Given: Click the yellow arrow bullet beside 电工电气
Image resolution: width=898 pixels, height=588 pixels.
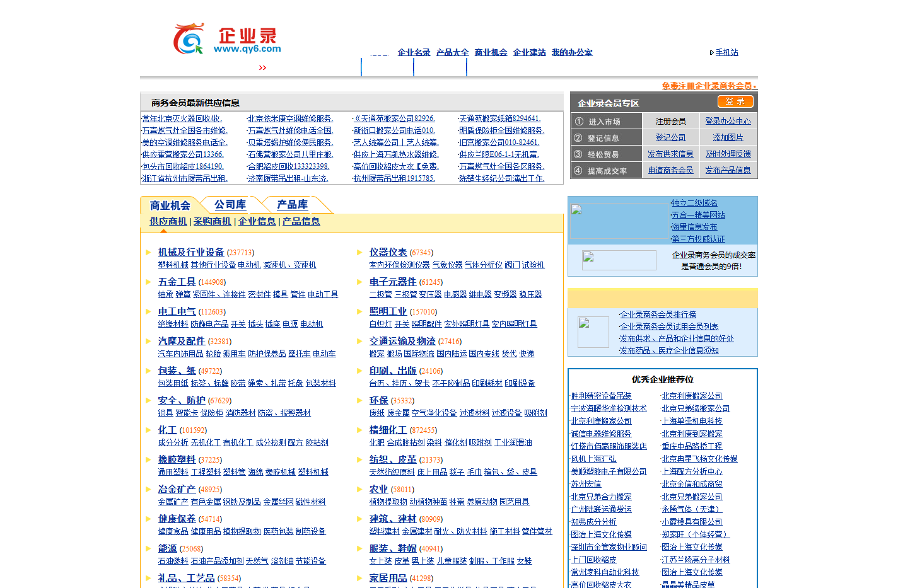Looking at the screenshot, I should [x=148, y=311].
